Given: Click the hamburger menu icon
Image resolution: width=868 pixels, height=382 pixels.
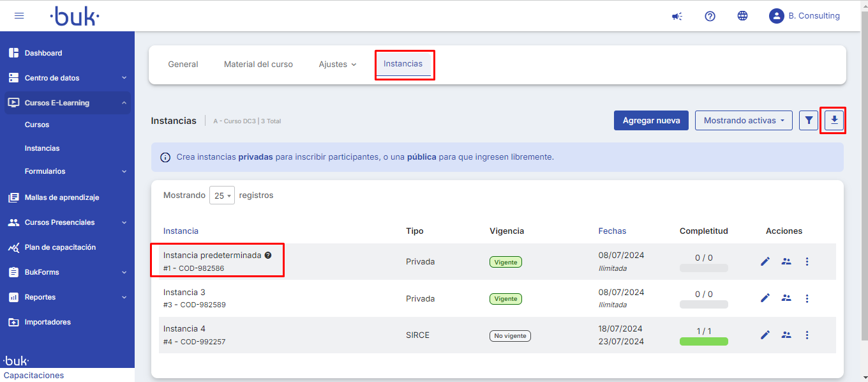Looking at the screenshot, I should [19, 16].
